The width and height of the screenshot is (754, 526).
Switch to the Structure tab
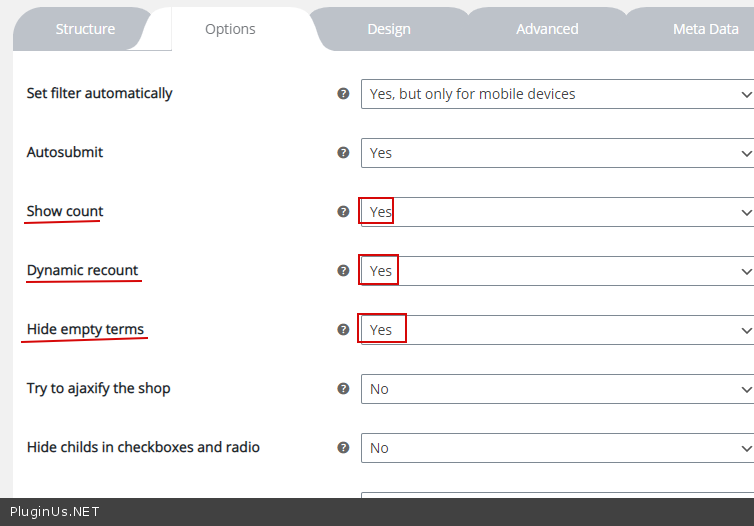[x=85, y=29]
